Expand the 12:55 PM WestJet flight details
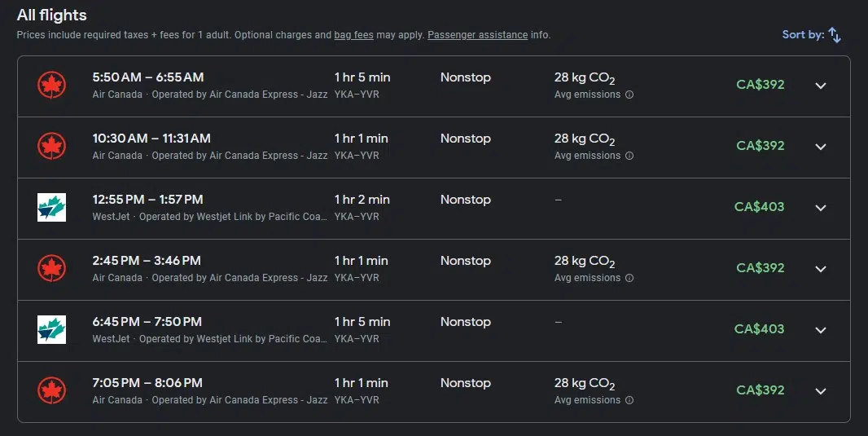This screenshot has height=436, width=868. point(821,208)
